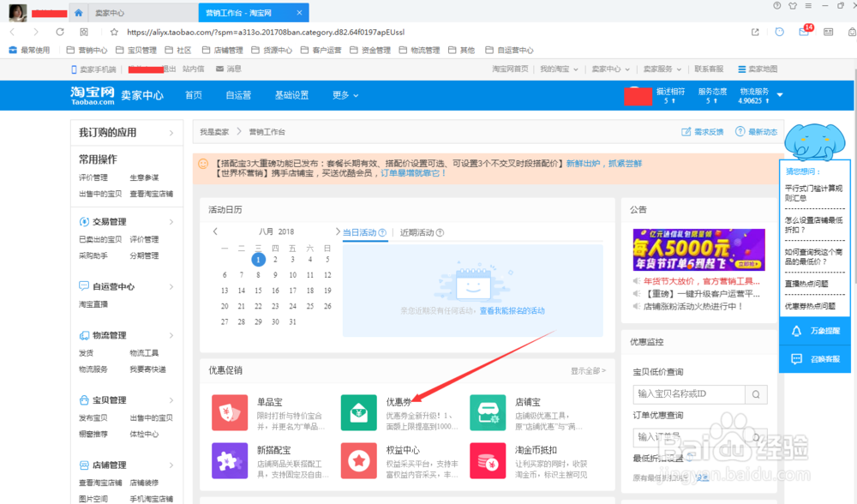857x504 pixels.
Task: Open the purple 新搭配宝 puzzle icon
Action: point(230,461)
